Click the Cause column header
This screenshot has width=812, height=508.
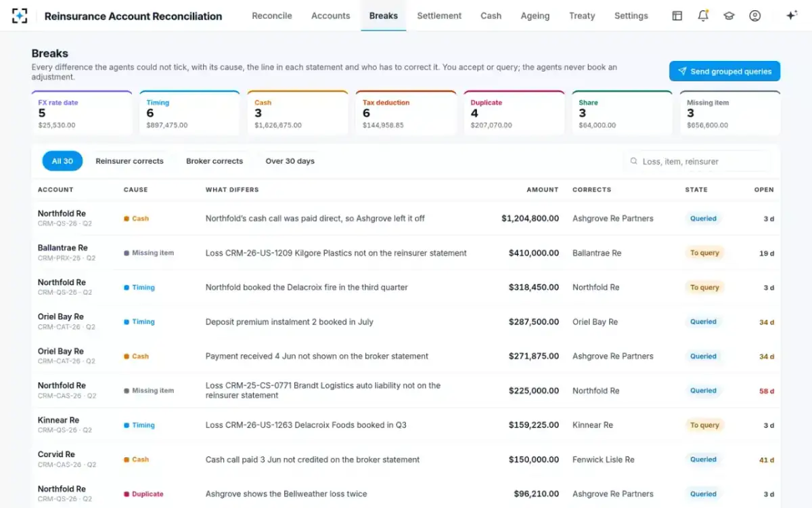pyautogui.click(x=135, y=190)
